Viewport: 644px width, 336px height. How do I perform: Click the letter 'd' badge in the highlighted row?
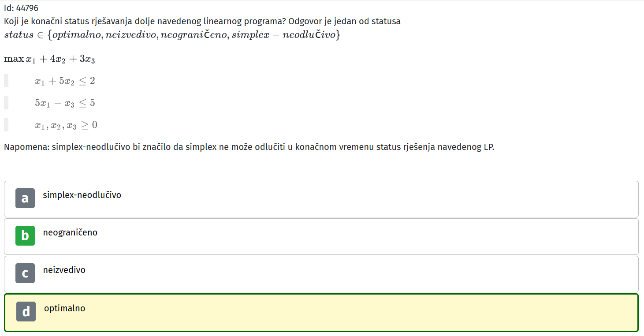tap(26, 312)
